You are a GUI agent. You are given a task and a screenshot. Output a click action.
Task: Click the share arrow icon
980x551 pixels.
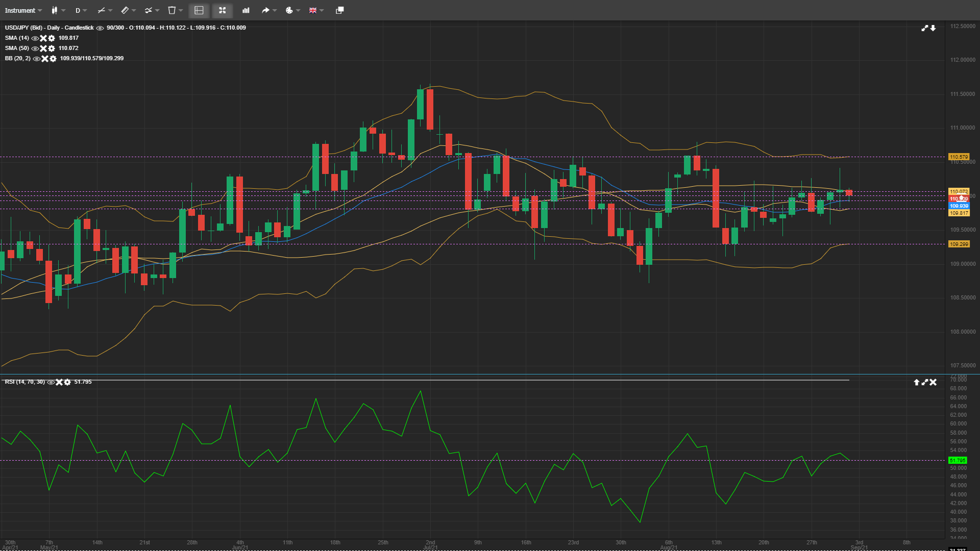pos(265,10)
